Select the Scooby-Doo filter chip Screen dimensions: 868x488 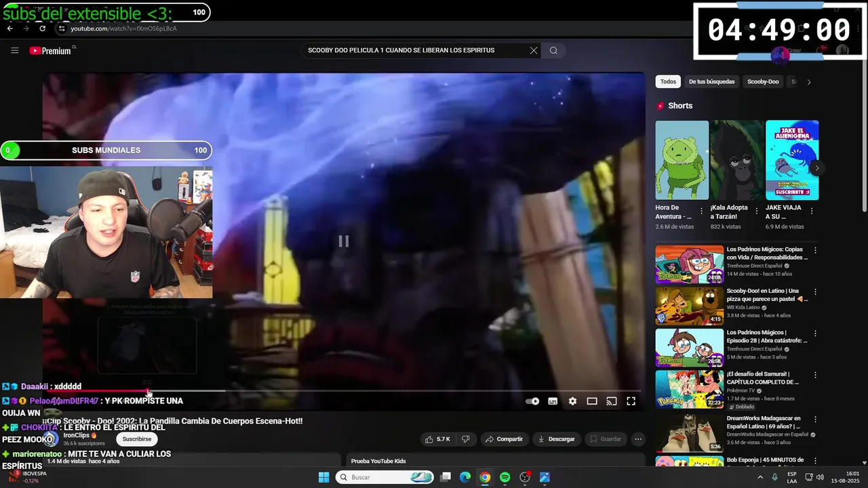click(x=763, y=82)
